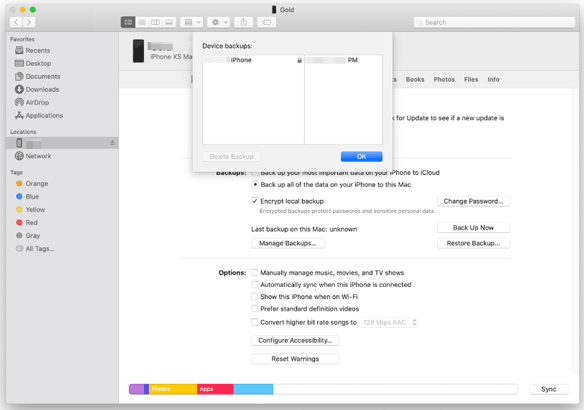Click Reset Warnings button
584x410 pixels.
point(295,359)
